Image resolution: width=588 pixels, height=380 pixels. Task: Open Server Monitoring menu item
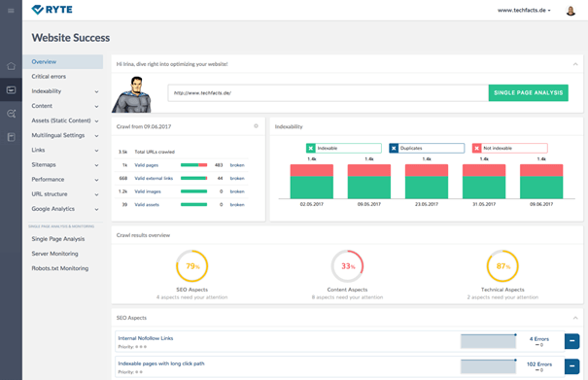tap(54, 254)
